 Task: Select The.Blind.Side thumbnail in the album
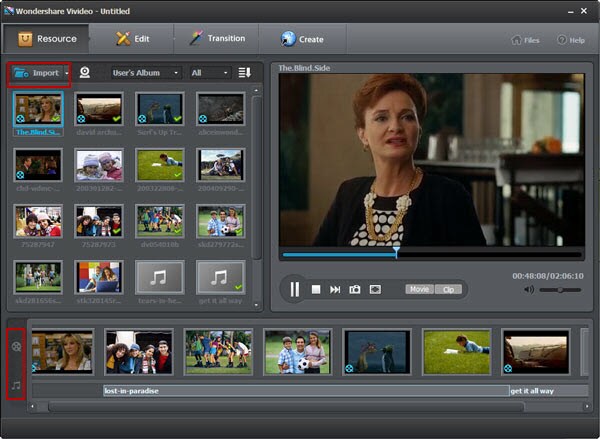pyautogui.click(x=38, y=109)
